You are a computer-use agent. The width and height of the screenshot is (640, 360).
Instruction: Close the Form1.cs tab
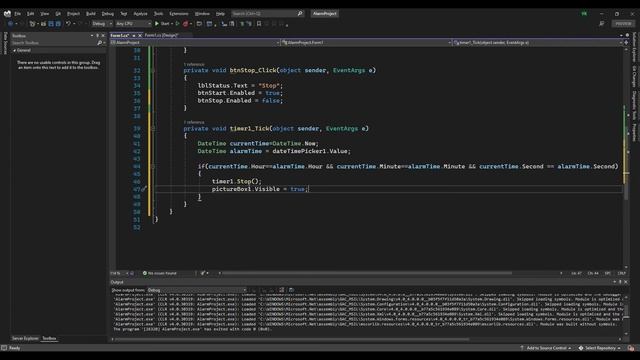tap(140, 36)
